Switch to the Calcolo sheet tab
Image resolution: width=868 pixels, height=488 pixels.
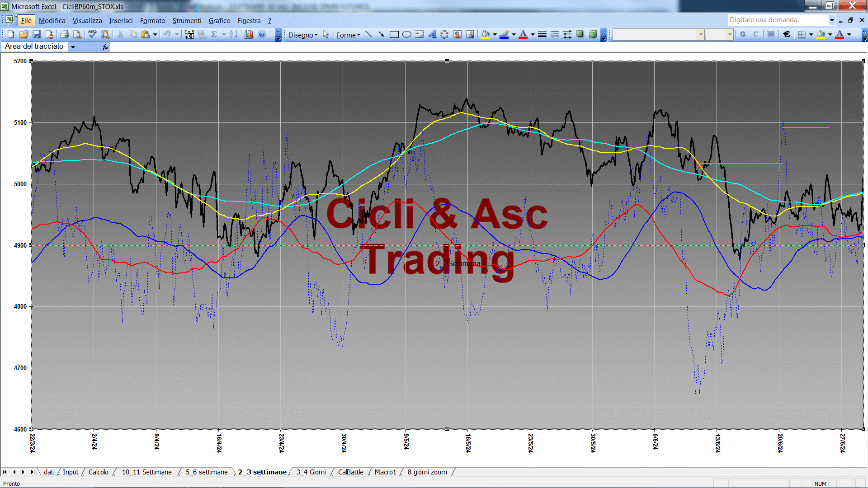pyautogui.click(x=98, y=472)
